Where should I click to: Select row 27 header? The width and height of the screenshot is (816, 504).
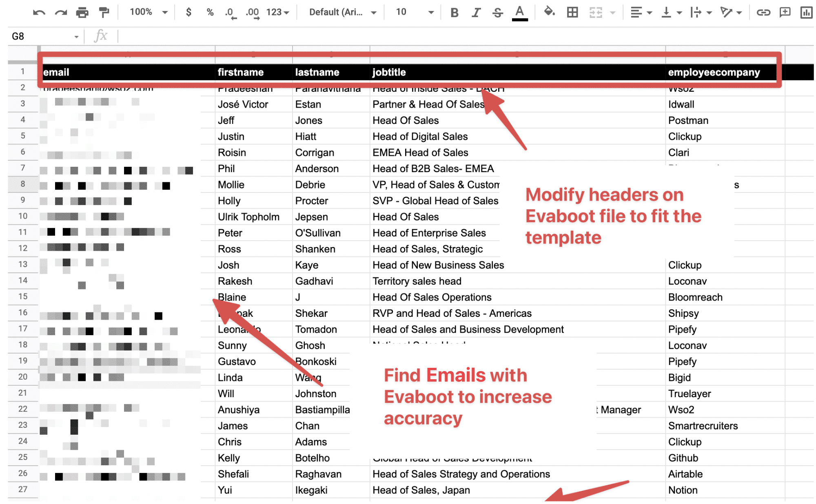click(23, 489)
